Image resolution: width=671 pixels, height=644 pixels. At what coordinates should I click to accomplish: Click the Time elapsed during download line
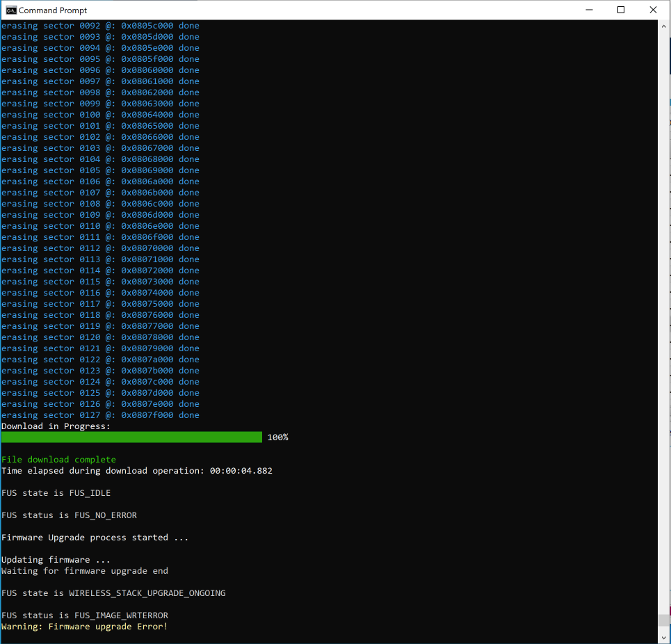click(x=137, y=471)
